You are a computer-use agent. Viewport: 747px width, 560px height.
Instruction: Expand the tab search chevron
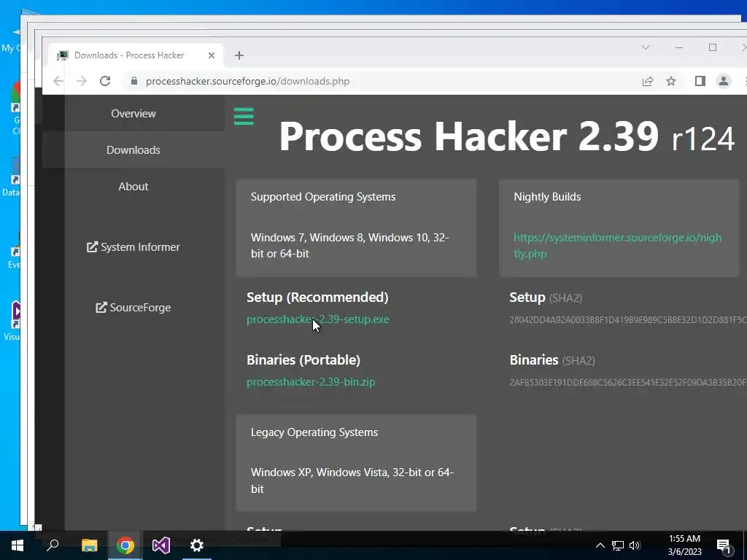pos(646,47)
